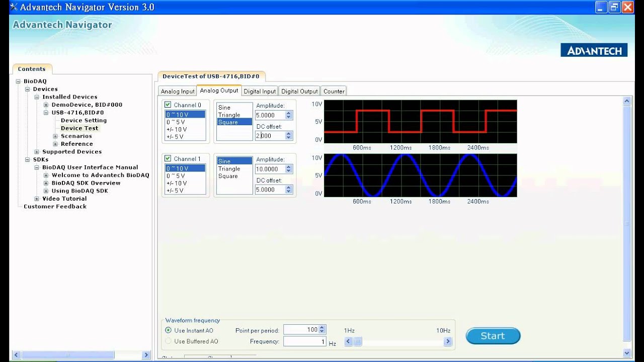The image size is (644, 362).
Task: Enable the Channel 0 checkbox
Action: coord(168,105)
